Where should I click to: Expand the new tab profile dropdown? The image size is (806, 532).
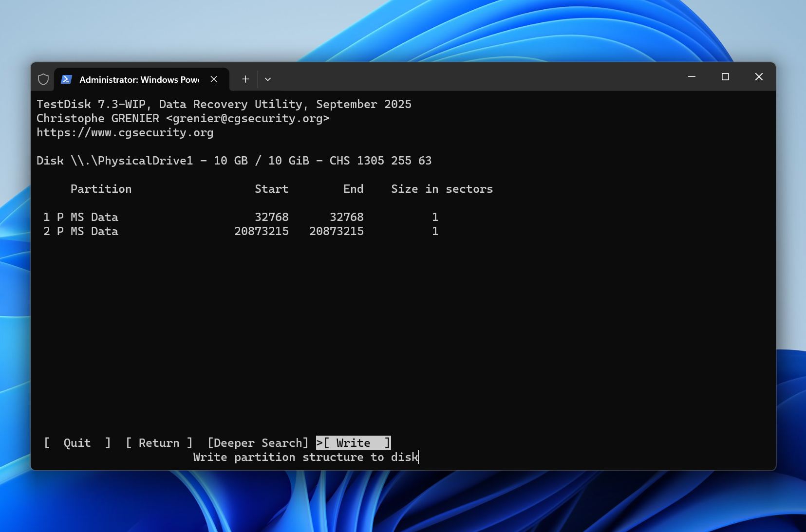click(x=268, y=79)
